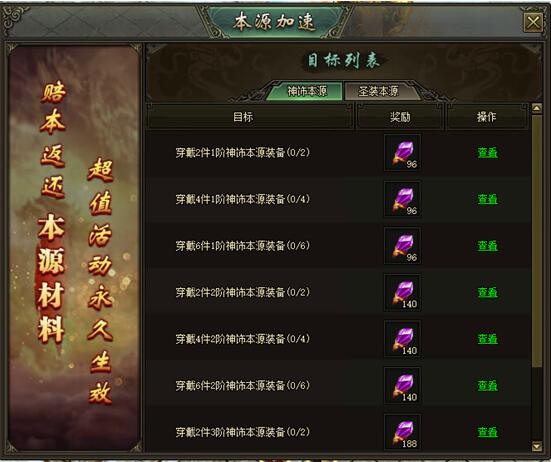
Task: Open 查看 link for 穿戴6件2阶 goal
Action: point(487,386)
